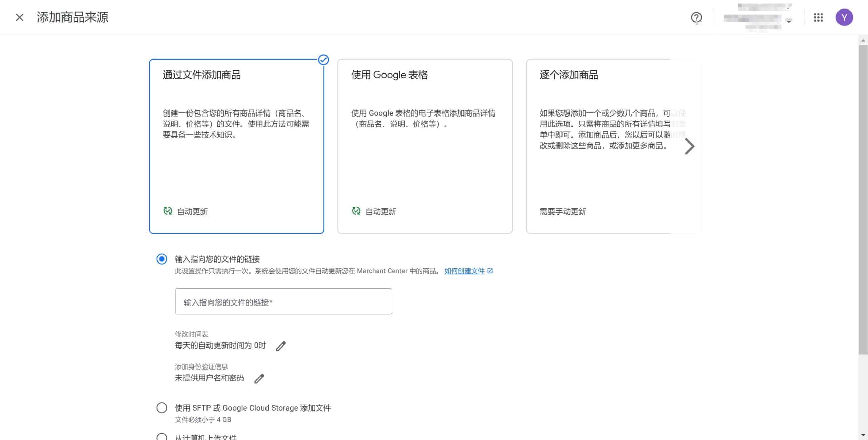Click auto-update icon in Google 表格 card
This screenshot has height=440, width=868.
[356, 211]
